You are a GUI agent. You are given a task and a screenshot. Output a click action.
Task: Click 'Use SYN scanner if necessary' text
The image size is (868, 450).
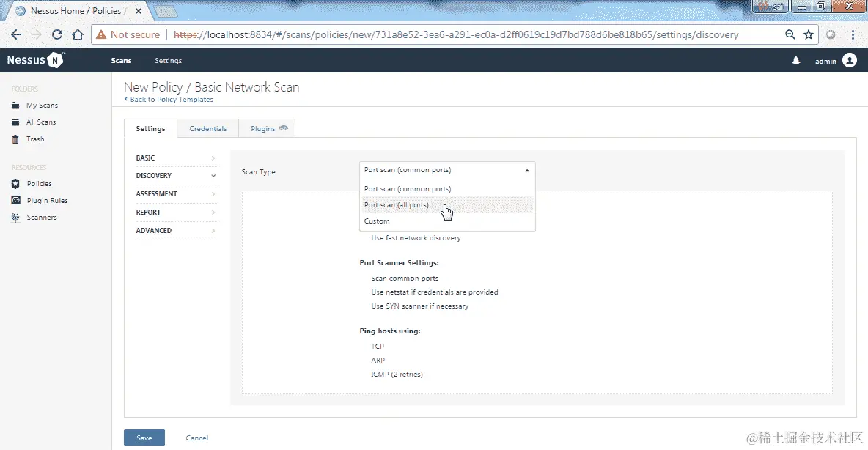click(x=419, y=306)
